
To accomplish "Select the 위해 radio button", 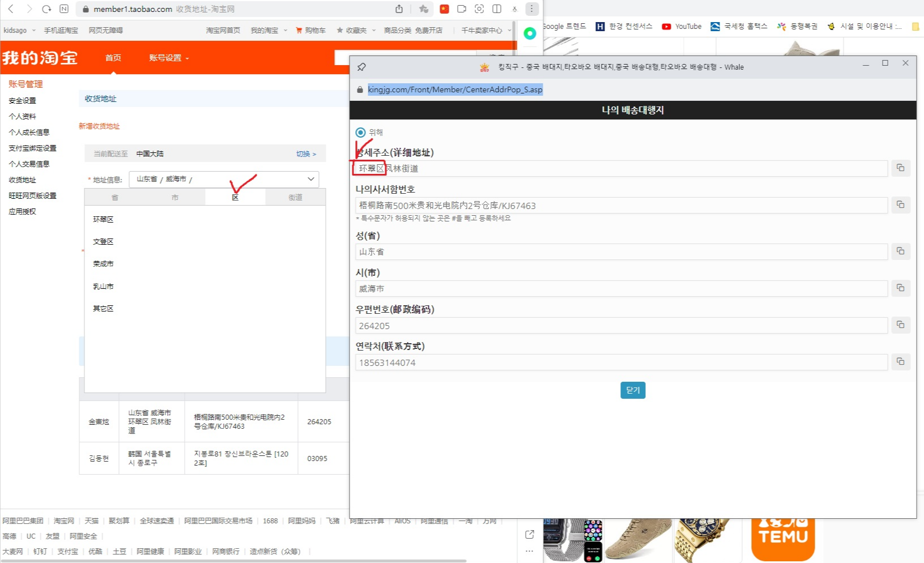I will [360, 133].
